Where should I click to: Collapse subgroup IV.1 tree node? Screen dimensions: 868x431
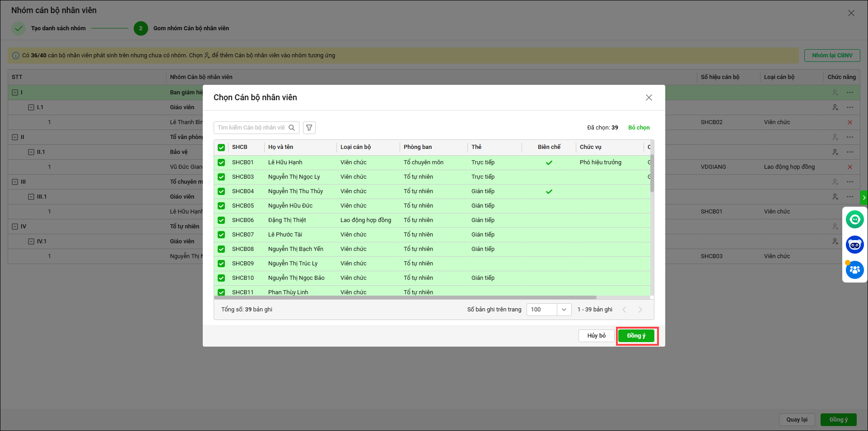[x=31, y=241]
